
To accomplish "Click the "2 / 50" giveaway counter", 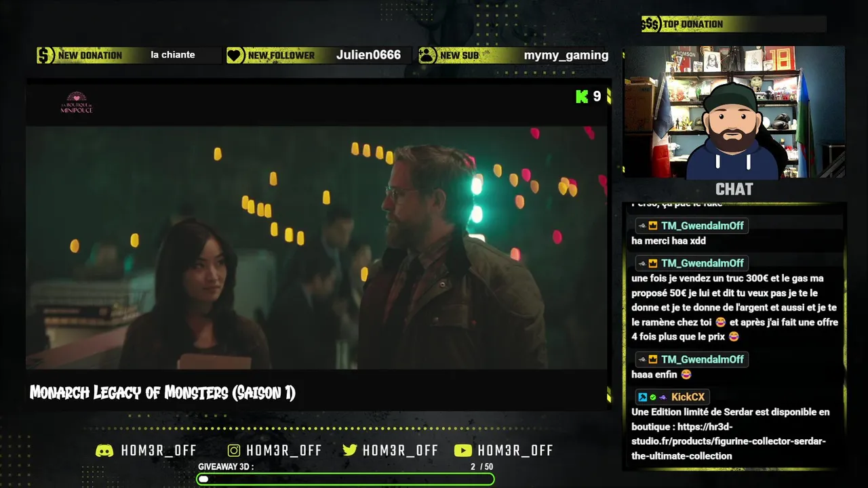I will [481, 467].
